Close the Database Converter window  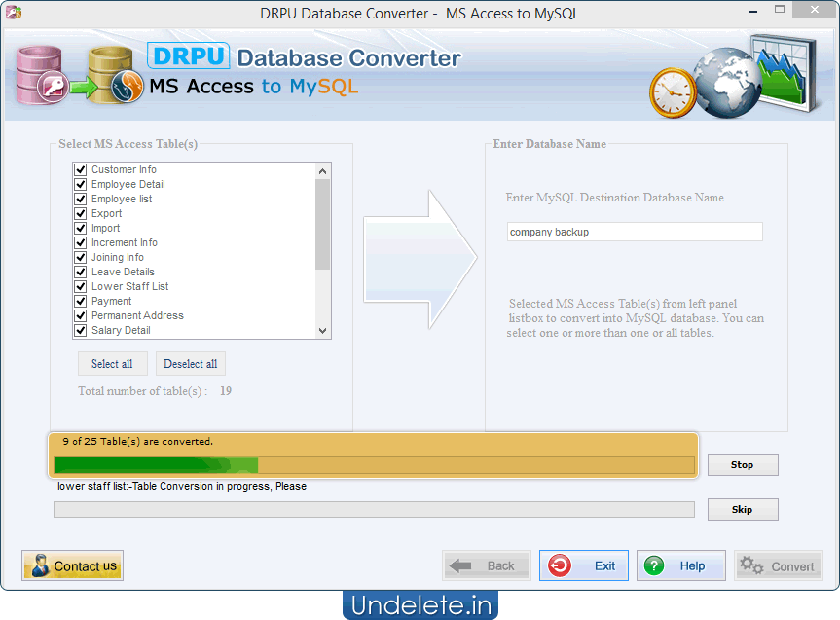click(x=815, y=10)
